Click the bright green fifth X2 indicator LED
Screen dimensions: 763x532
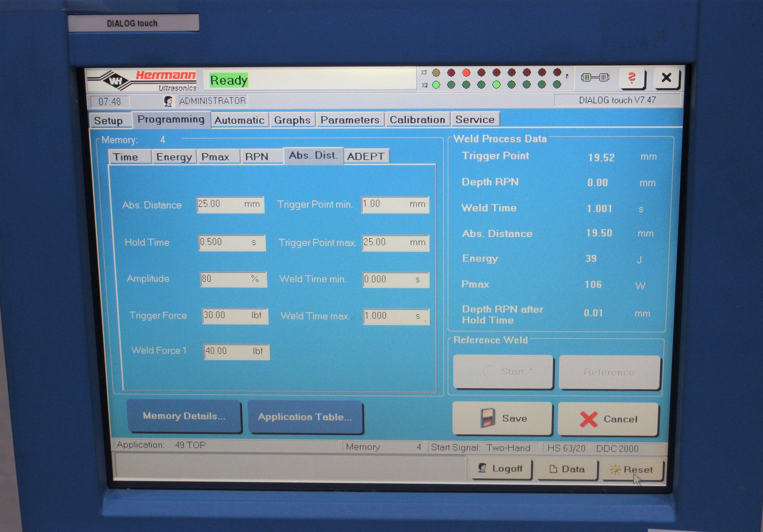click(x=497, y=85)
